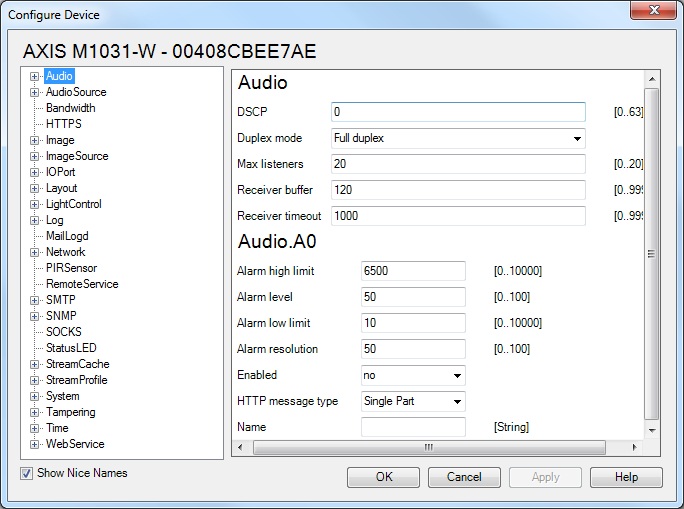Select Tampering in the tree
Viewport: 684px width, 509px height.
[71, 412]
